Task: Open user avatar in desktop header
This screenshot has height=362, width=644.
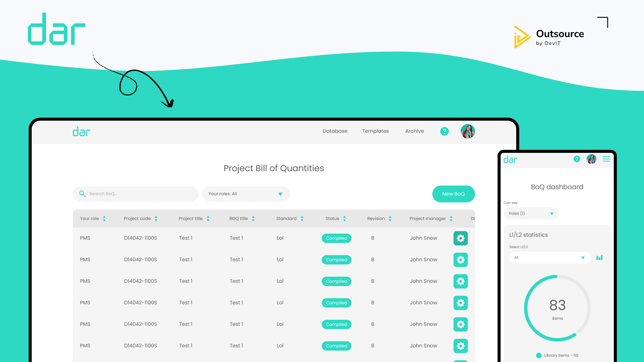Action: tap(468, 131)
